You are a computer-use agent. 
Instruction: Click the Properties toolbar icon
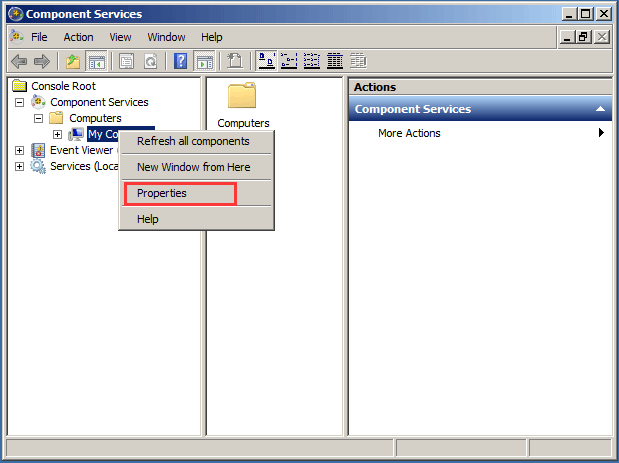pos(127,61)
